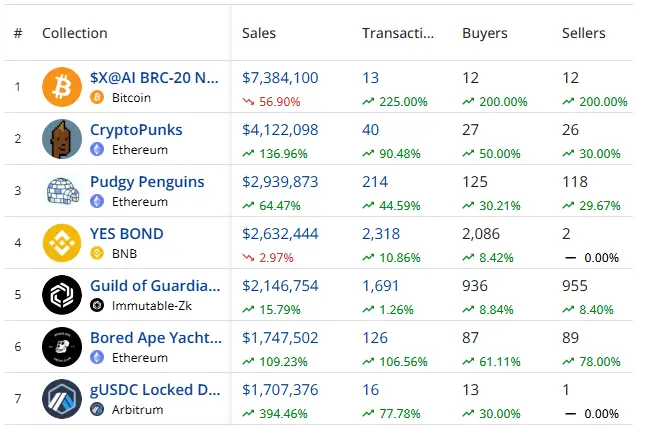Screen dimensions: 645x426
Task: Open the Pudgy Penguins collection link
Action: coord(147,182)
